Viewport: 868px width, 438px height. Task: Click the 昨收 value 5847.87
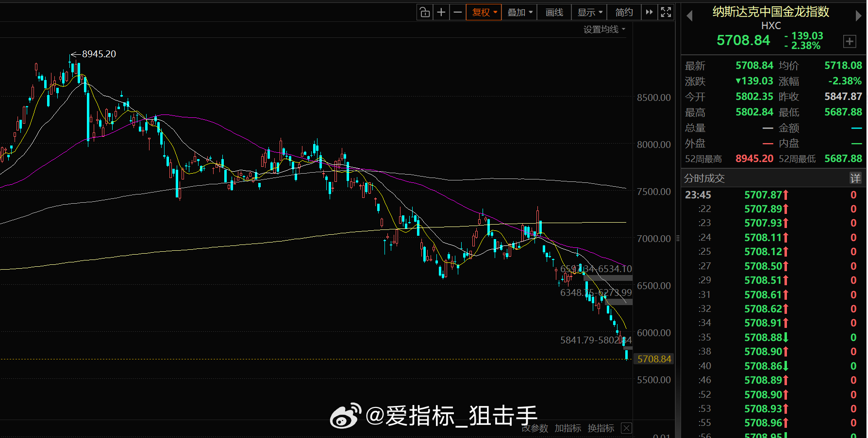point(843,97)
